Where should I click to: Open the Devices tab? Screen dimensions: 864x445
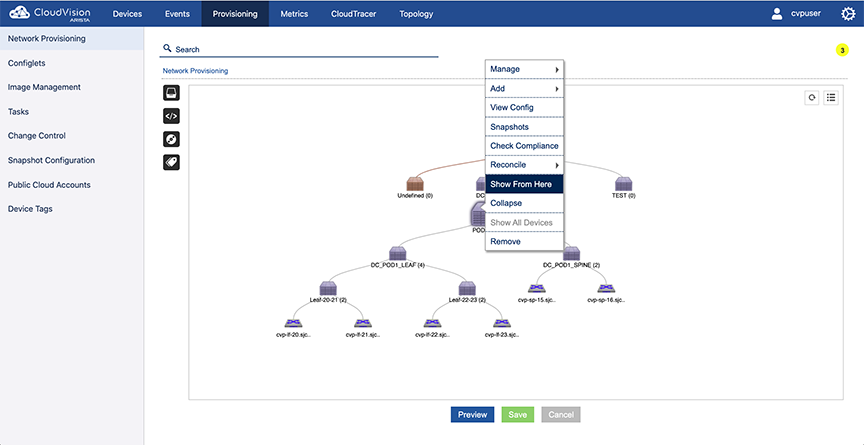(127, 14)
